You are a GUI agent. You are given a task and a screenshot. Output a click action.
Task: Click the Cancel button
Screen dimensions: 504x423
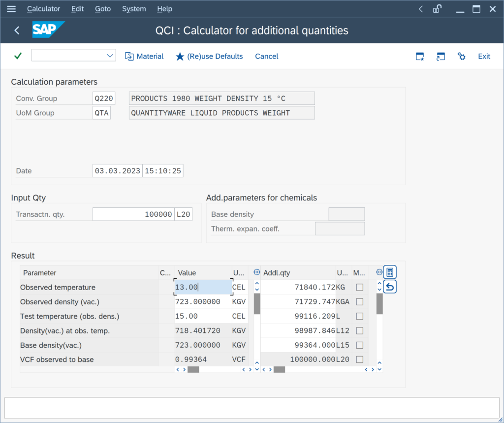[x=266, y=56]
